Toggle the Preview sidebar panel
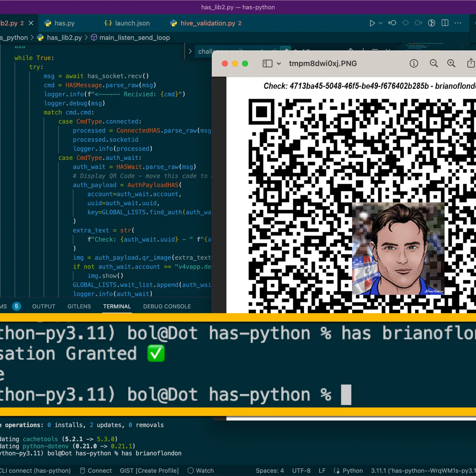The image size is (476, 476). point(267,63)
